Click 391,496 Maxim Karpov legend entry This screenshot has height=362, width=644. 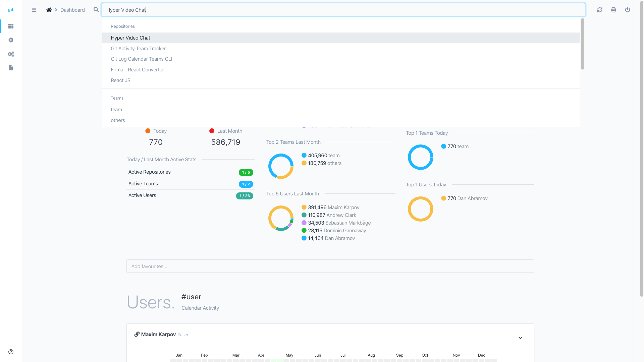(x=330, y=207)
